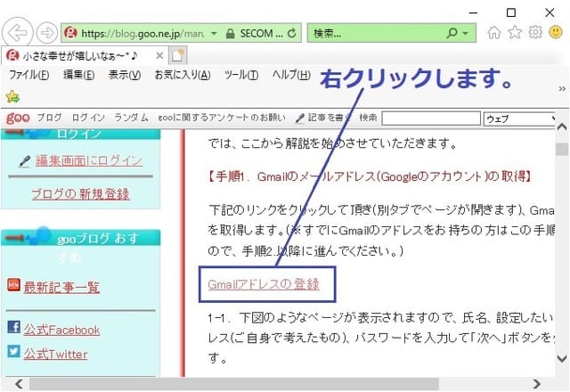This screenshot has height=392, width=570.
Task: Open the gear Tools settings icon
Action: click(535, 33)
